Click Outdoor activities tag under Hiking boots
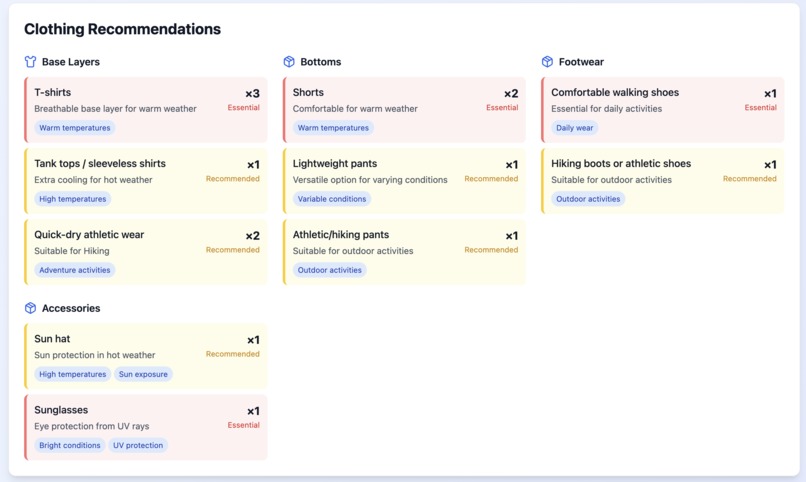Viewport: 806px width, 482px height. click(x=588, y=199)
